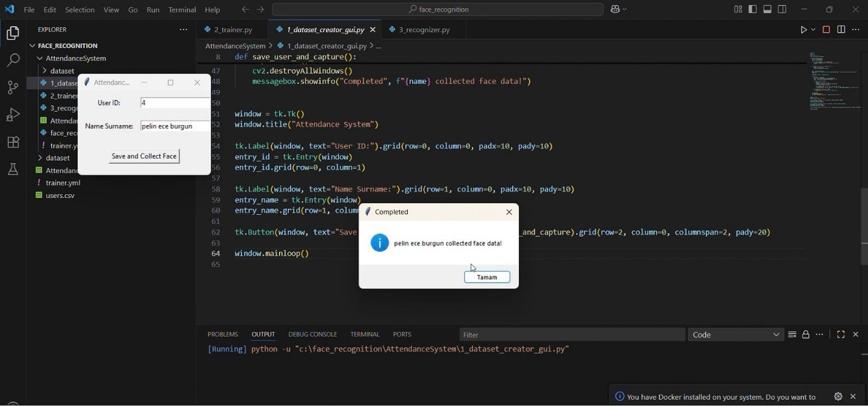
Task: Open the Testing flask view
Action: (x=13, y=169)
